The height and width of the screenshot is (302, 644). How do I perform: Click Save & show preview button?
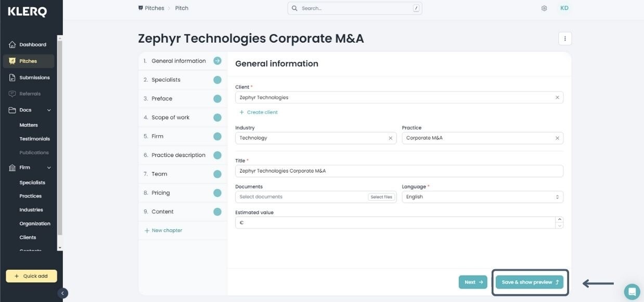pyautogui.click(x=530, y=282)
